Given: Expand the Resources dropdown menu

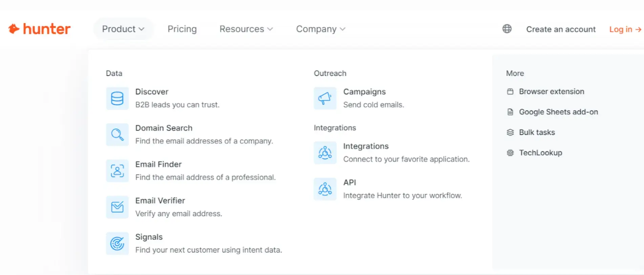Looking at the screenshot, I should 246,29.
